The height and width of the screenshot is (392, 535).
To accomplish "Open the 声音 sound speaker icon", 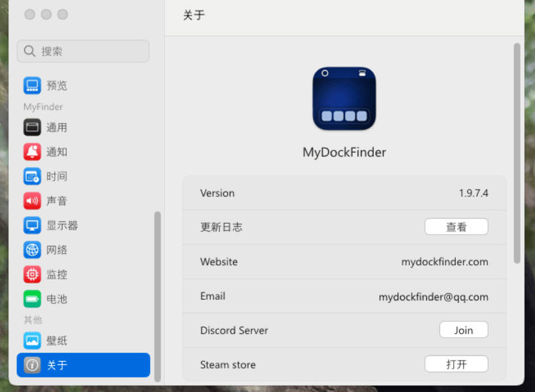I will click(32, 201).
